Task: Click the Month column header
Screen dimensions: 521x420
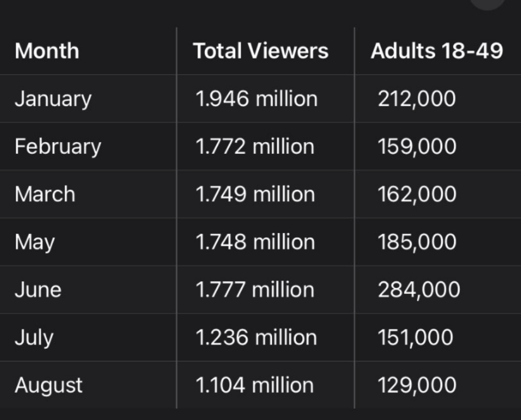Action: click(47, 51)
